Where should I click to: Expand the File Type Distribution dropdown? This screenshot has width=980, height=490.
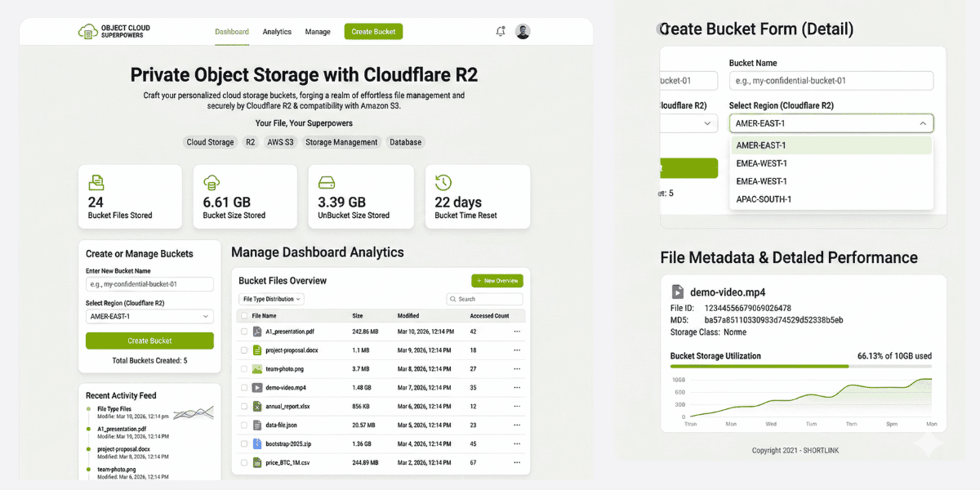pyautogui.click(x=271, y=299)
